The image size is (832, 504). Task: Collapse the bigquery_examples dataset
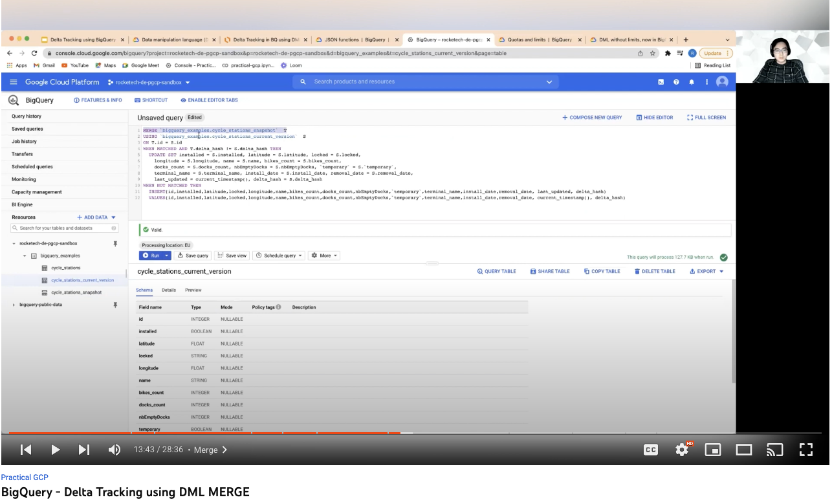coord(25,256)
